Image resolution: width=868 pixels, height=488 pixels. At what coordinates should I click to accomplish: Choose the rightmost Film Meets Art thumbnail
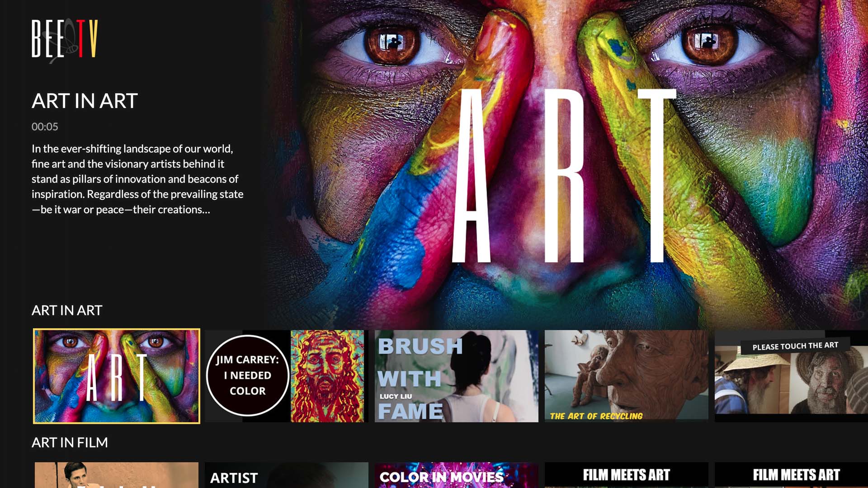click(791, 475)
